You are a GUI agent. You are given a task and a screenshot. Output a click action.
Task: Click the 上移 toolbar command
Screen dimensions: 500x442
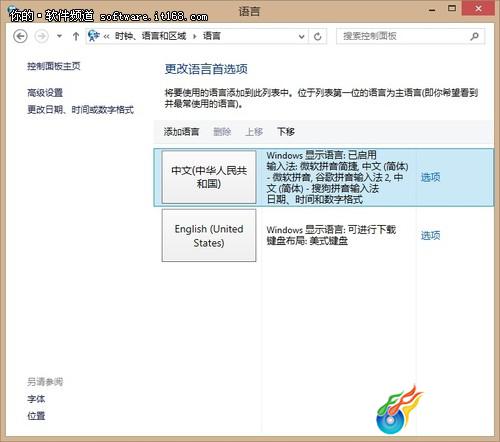[254, 132]
